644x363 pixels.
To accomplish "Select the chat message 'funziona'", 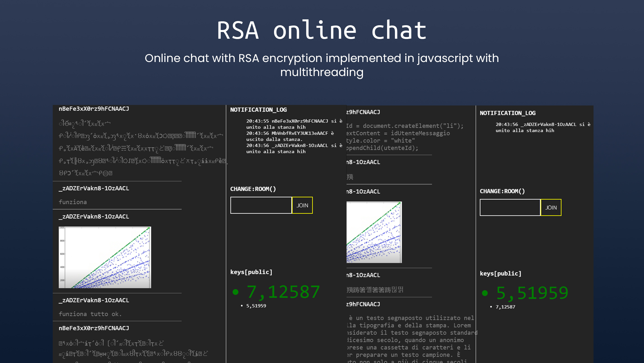I will click(73, 202).
